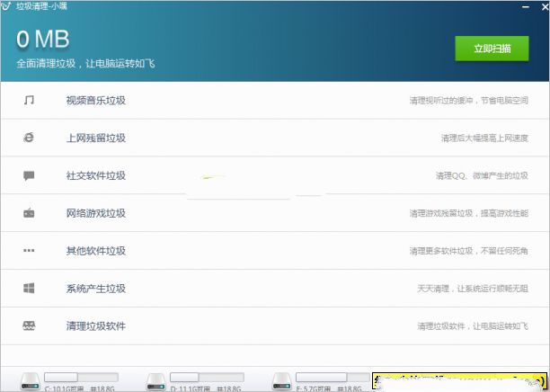Click the browser icon for 上网残留垃圾

coord(29,138)
